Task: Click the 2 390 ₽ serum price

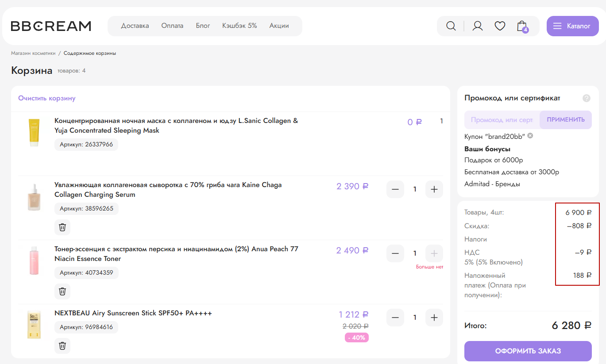Action: [352, 186]
